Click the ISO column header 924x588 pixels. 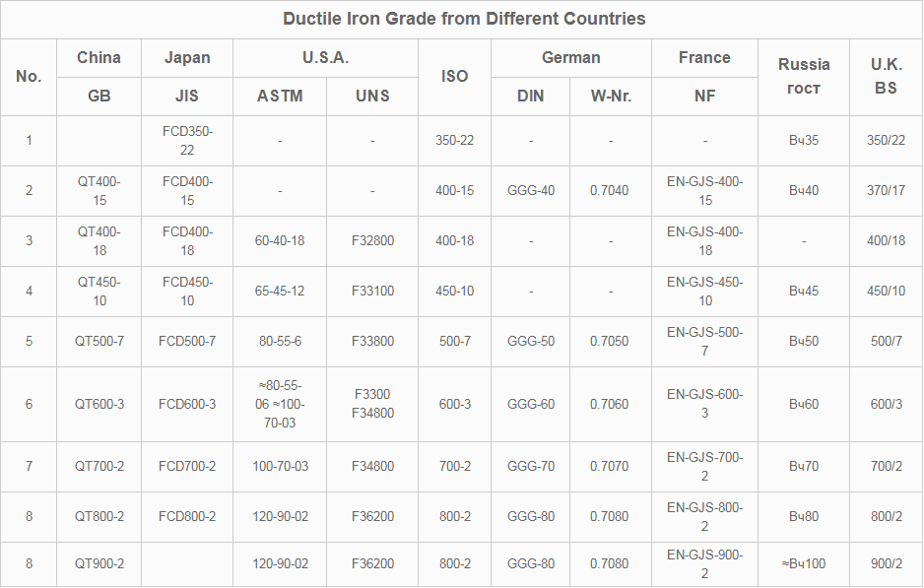pyautogui.click(x=454, y=77)
